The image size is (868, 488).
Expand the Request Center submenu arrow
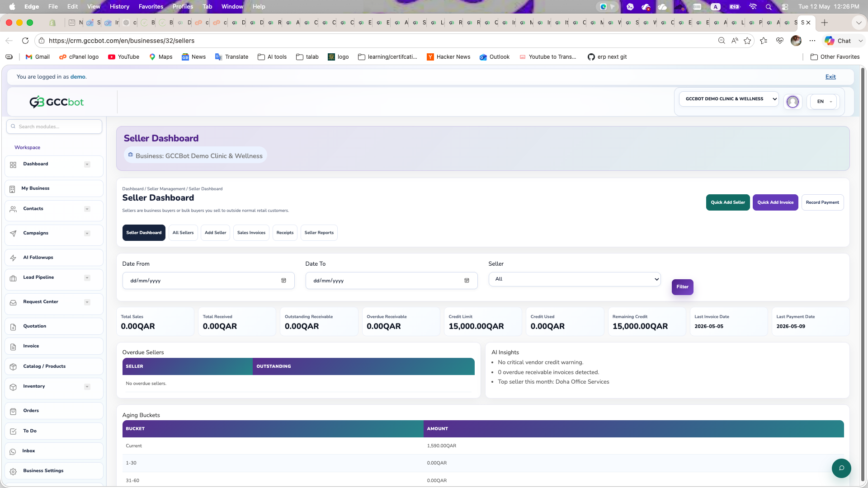point(87,302)
